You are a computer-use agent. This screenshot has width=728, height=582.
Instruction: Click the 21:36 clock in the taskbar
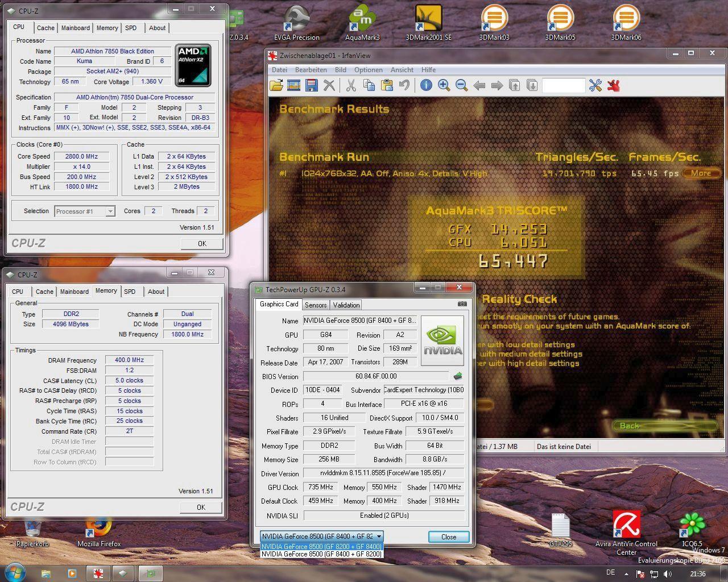[698, 574]
